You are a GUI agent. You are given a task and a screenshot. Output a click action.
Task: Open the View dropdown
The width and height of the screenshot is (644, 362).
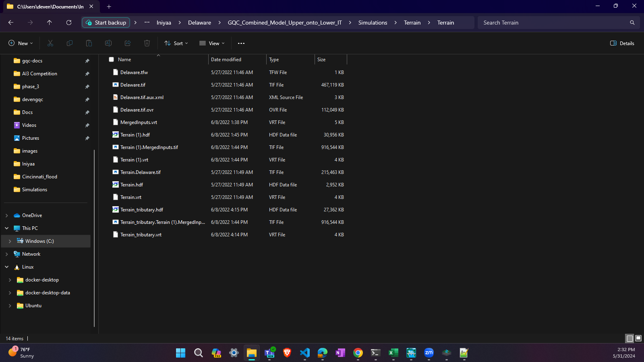(212, 43)
